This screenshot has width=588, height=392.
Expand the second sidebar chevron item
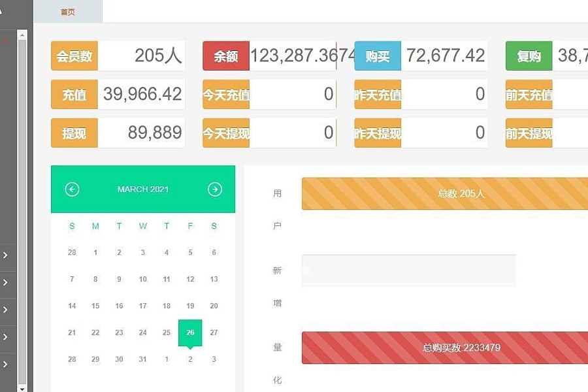coord(5,282)
